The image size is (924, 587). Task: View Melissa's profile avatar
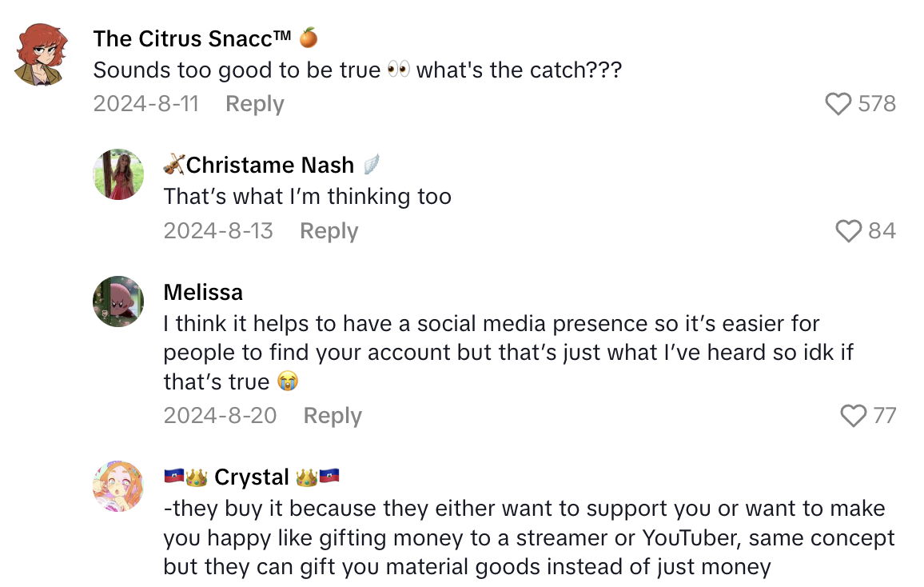[118, 301]
